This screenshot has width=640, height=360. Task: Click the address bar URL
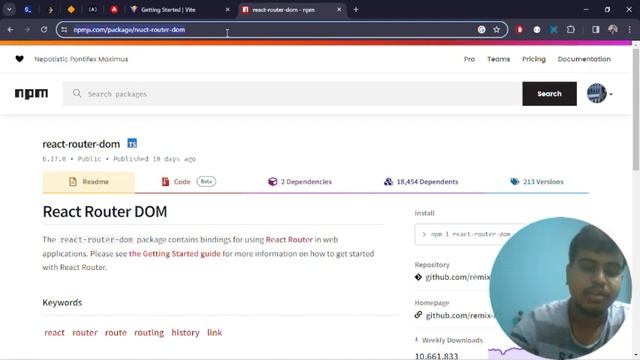(129, 29)
